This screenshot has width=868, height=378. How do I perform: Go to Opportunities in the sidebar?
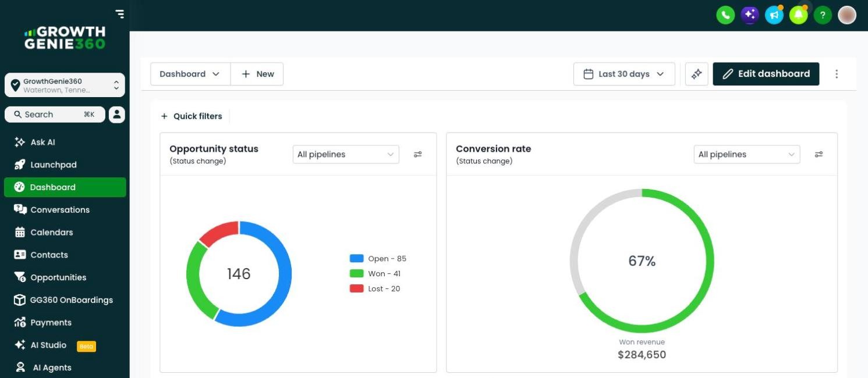pyautogui.click(x=65, y=277)
